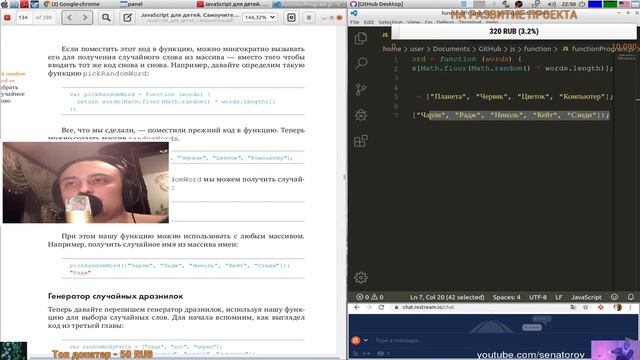Open search in the PDF viewer
Viewport: 640px width, 360px height.
[106, 18]
